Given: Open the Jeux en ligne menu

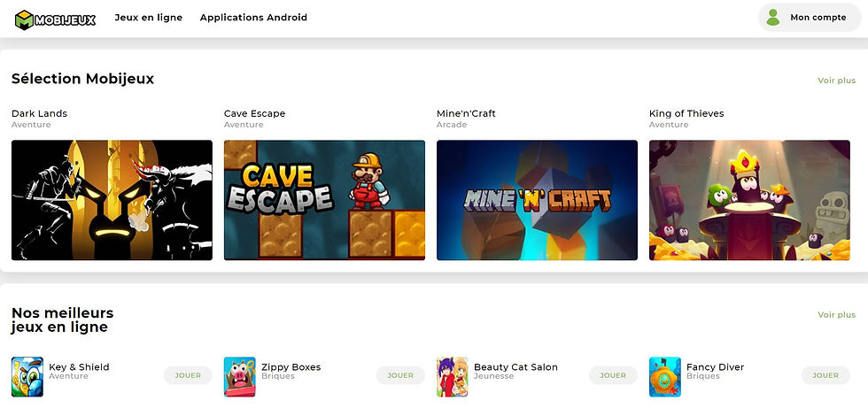Looking at the screenshot, I should click(x=149, y=17).
